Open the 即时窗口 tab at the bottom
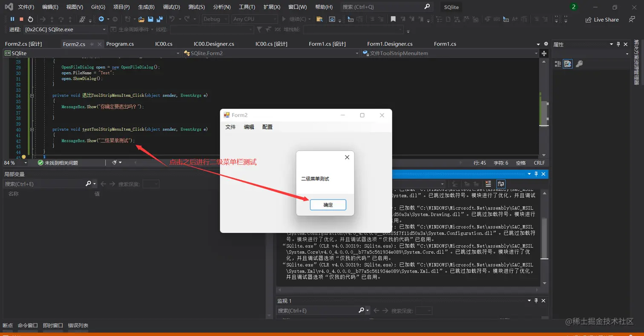Viewport: 644px width, 336px height. click(x=53, y=326)
